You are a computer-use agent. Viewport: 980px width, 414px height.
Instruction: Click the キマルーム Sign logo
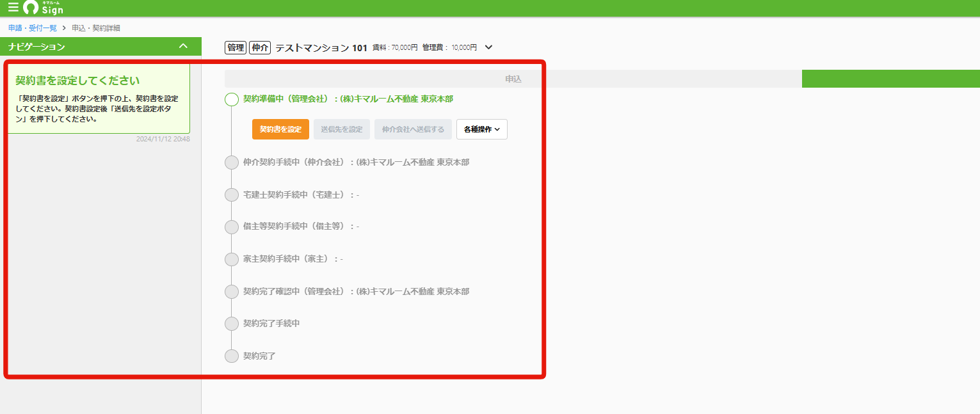point(43,8)
